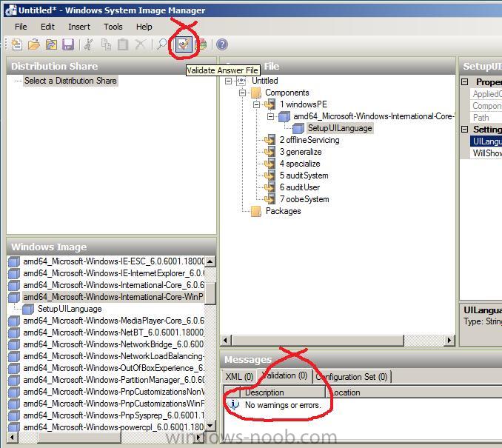Click the Close Answer File toolbar icon

[x=51, y=44]
